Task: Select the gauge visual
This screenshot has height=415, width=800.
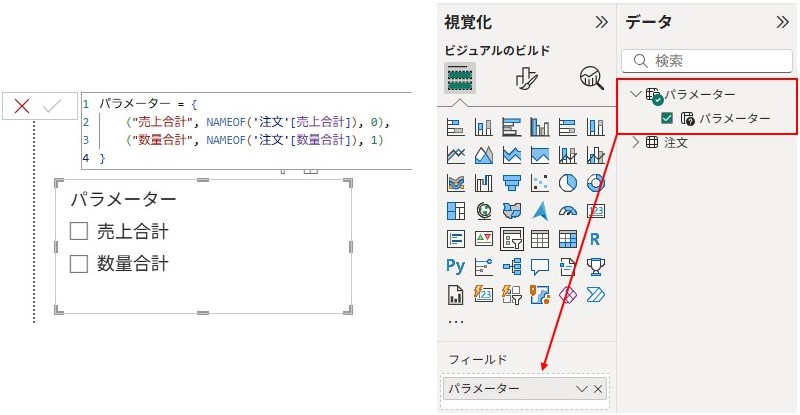Action: click(x=568, y=211)
